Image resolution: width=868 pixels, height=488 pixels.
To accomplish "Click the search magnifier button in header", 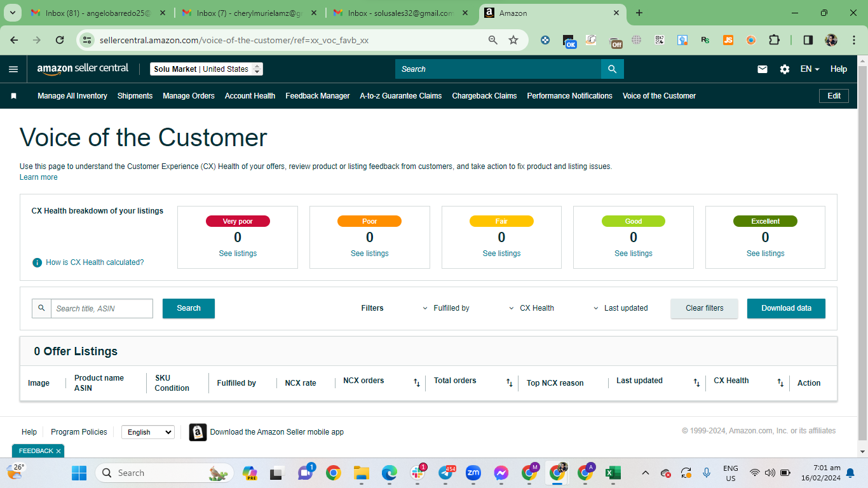I will click(x=612, y=69).
